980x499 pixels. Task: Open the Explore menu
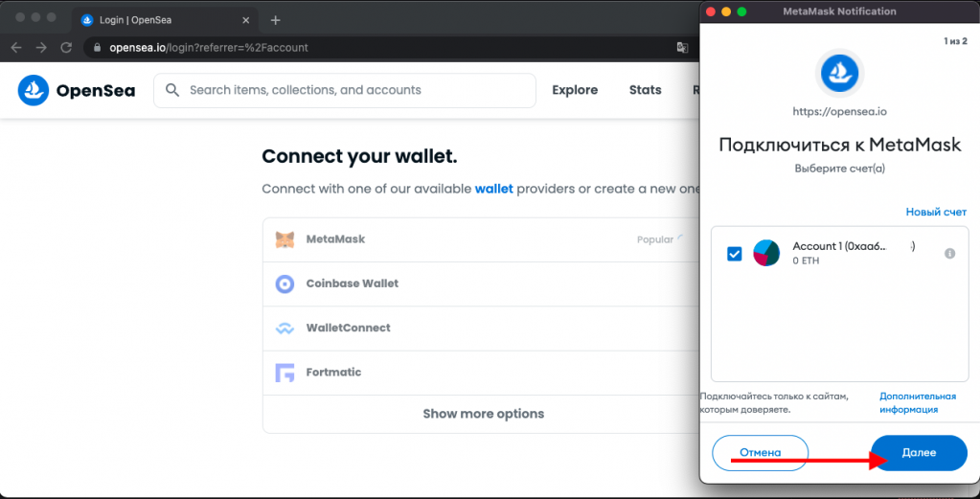pos(575,90)
